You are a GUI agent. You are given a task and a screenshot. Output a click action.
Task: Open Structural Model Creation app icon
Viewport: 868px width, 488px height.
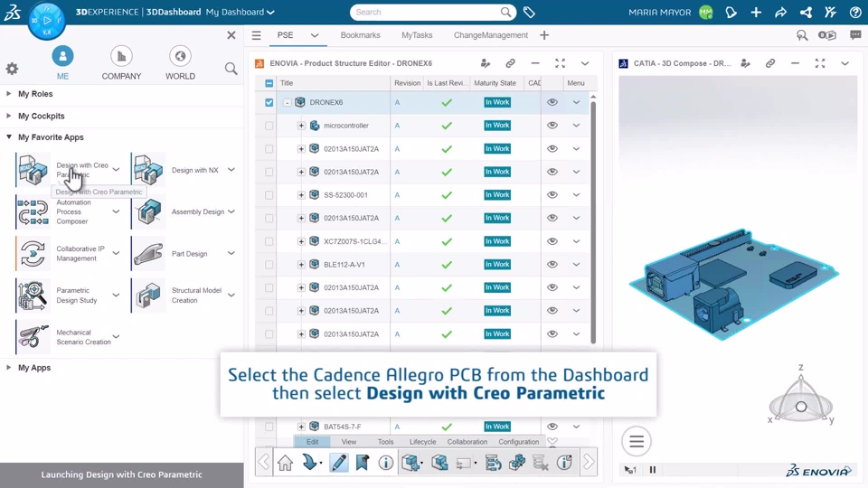point(147,296)
